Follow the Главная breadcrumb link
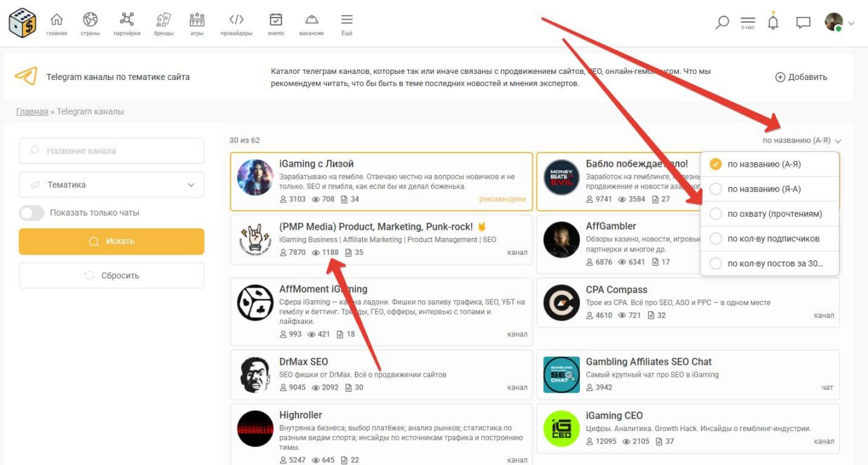The width and height of the screenshot is (868, 465). 32,112
